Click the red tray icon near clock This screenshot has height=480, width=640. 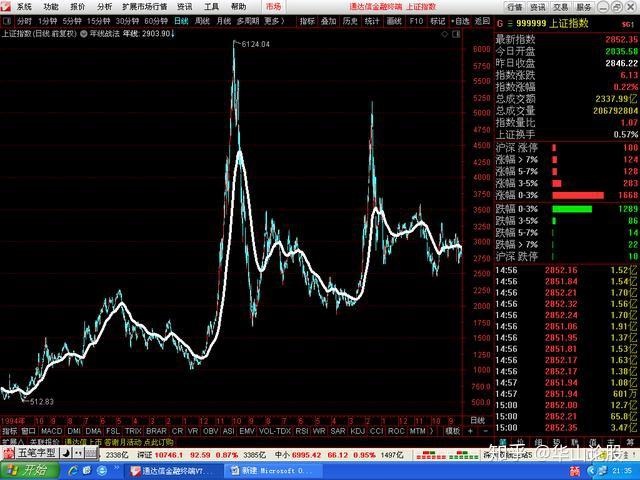pyautogui.click(x=575, y=471)
